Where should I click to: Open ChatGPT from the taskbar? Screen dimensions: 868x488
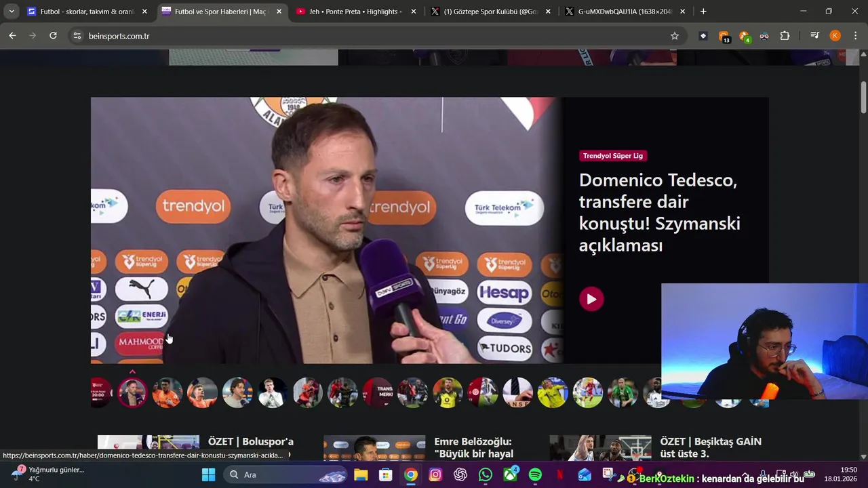(460, 474)
